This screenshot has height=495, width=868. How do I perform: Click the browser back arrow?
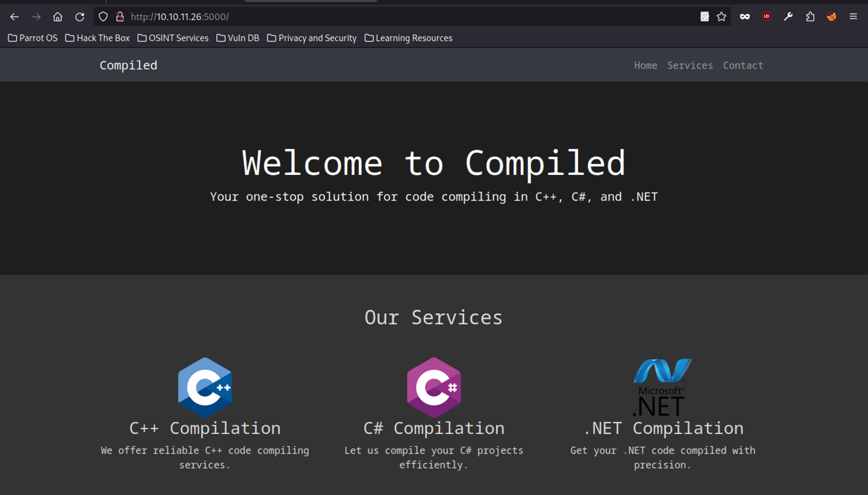point(14,17)
